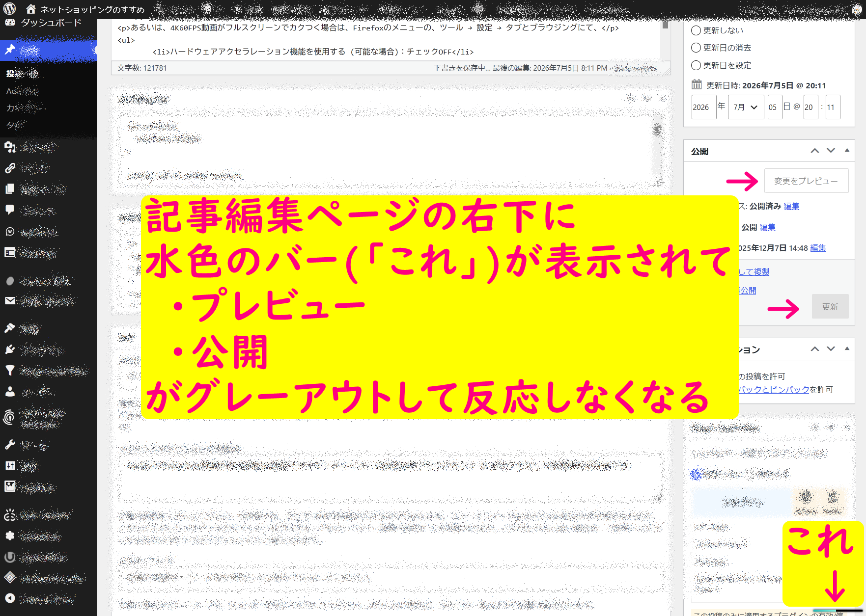Click the funnel filter sidebar icon

tap(10, 371)
